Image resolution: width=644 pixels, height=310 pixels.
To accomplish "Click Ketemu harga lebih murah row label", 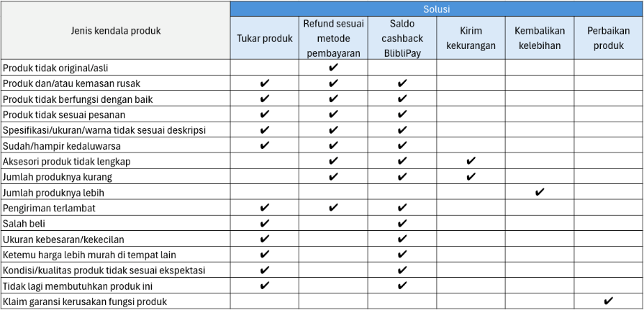I will coord(89,255).
